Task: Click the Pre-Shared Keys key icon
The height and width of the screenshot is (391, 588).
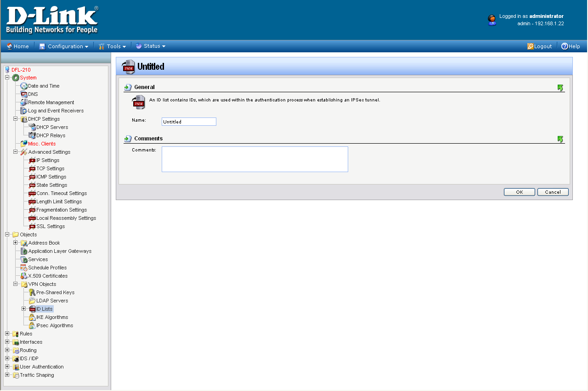Action: click(32, 292)
